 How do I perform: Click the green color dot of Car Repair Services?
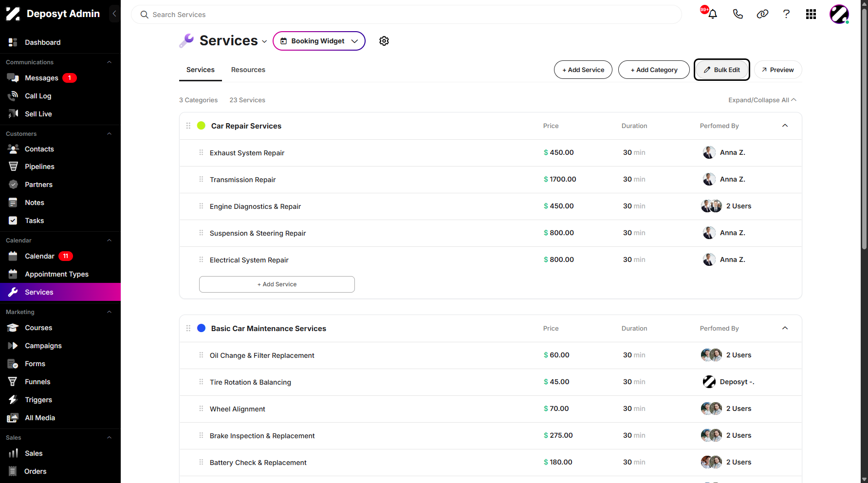201,126
